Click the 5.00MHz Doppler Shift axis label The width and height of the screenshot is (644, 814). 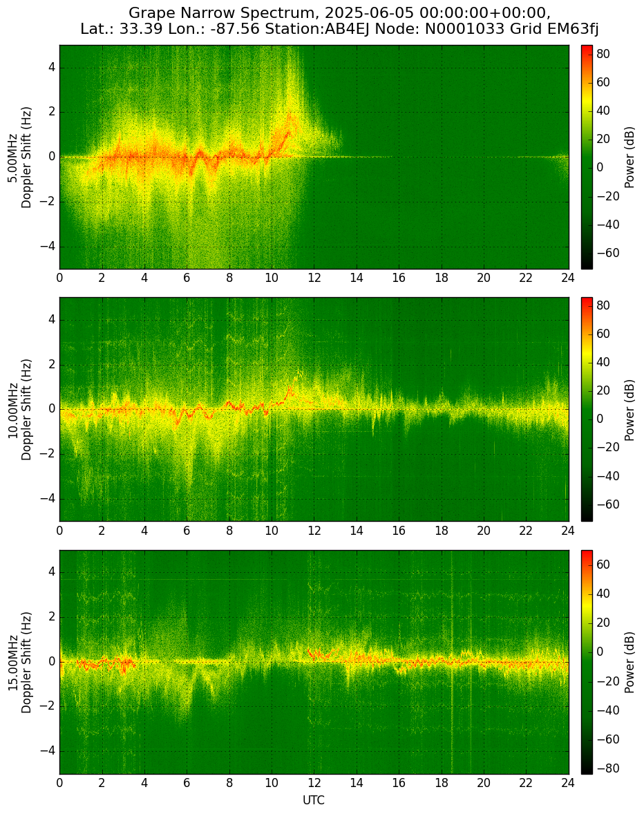pos(21,157)
